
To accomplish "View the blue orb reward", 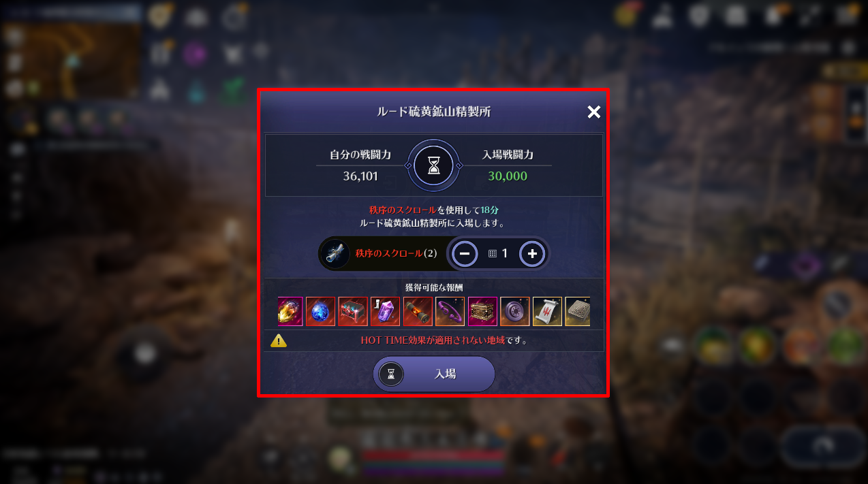I will [x=320, y=311].
